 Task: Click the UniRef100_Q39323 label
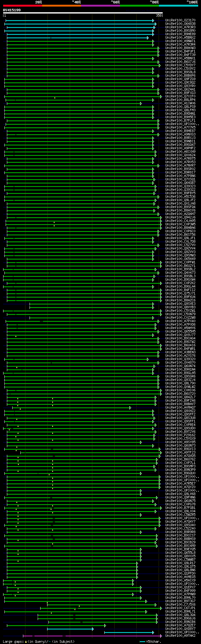tap(180, 186)
